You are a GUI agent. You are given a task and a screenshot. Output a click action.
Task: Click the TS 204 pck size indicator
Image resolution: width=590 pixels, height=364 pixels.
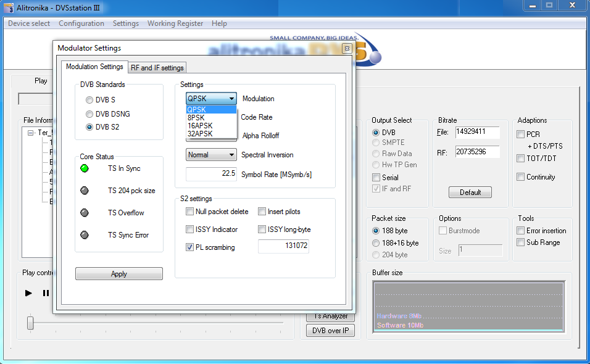tap(85, 191)
